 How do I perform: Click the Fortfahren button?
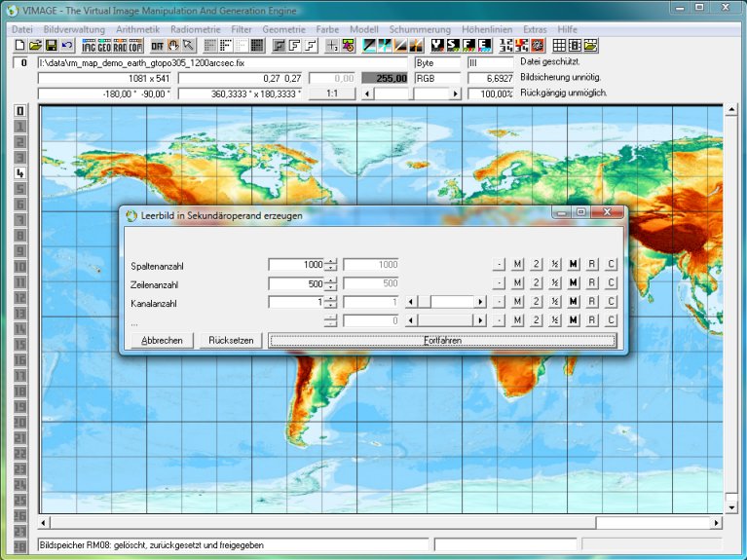pos(442,341)
